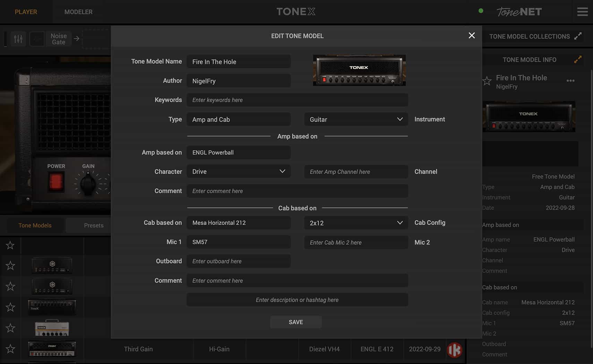This screenshot has width=593, height=364.
Task: Open the Instrument dropdown showing Guitar
Action: (x=355, y=119)
